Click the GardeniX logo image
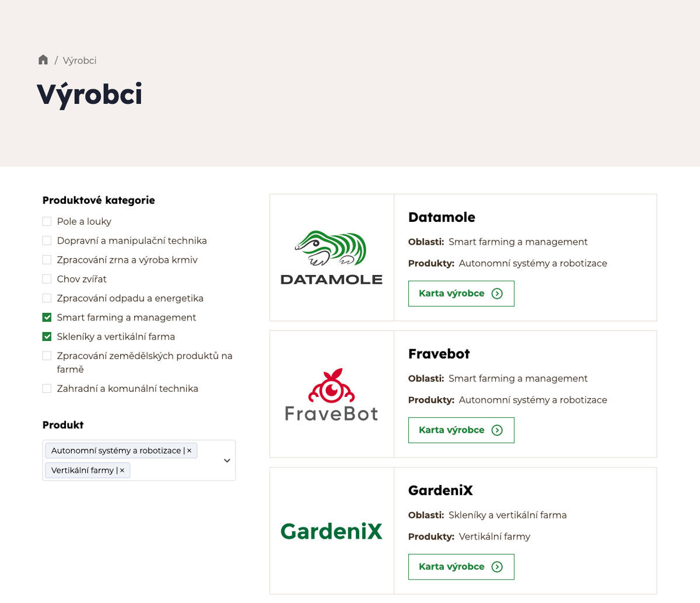 pyautogui.click(x=331, y=531)
